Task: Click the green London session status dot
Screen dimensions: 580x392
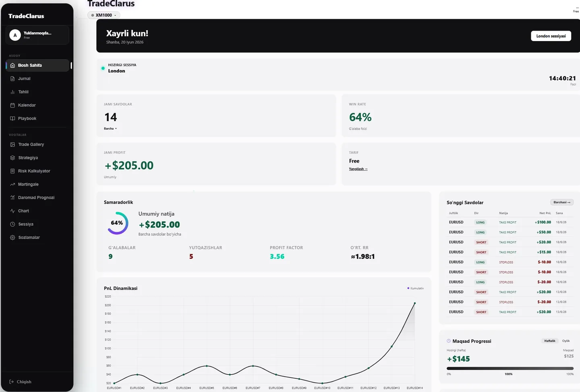Action: [103, 68]
